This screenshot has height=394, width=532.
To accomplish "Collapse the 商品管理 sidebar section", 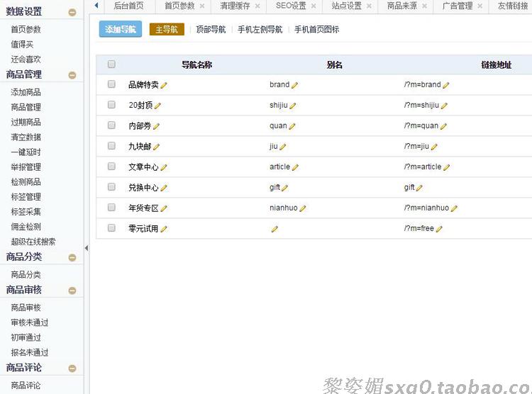I will coord(72,75).
